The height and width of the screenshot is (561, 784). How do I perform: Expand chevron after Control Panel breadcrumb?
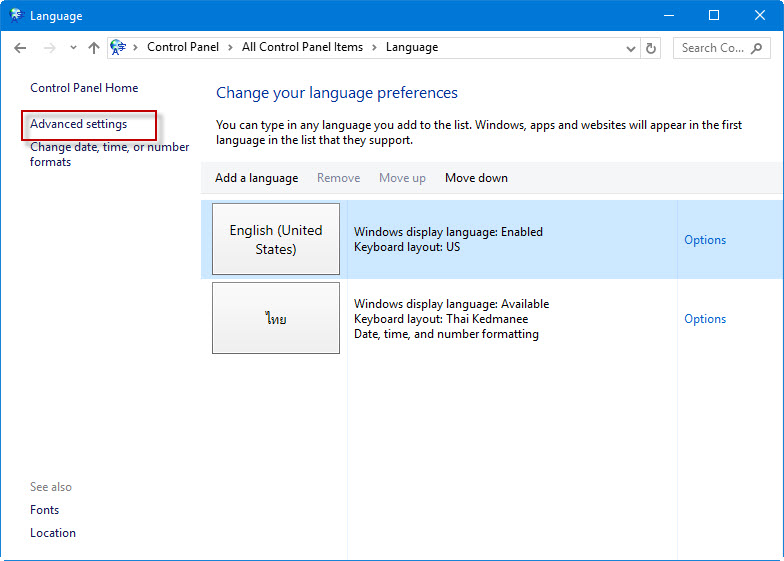230,48
